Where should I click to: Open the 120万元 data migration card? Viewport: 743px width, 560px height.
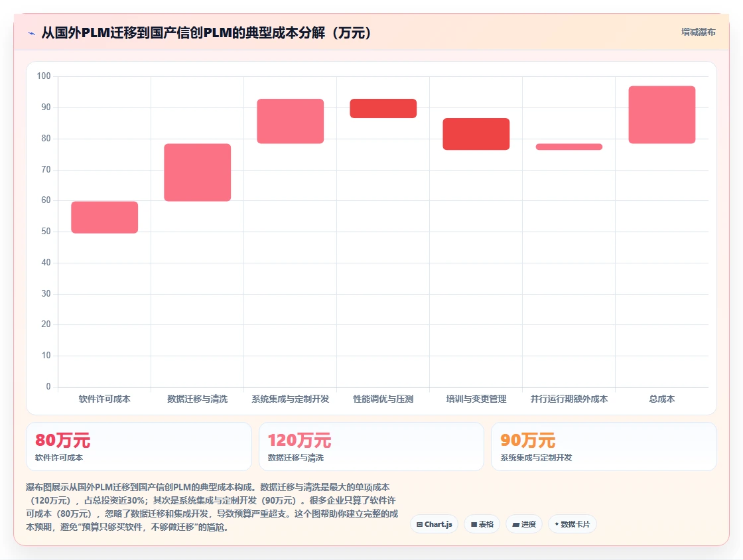(371, 447)
